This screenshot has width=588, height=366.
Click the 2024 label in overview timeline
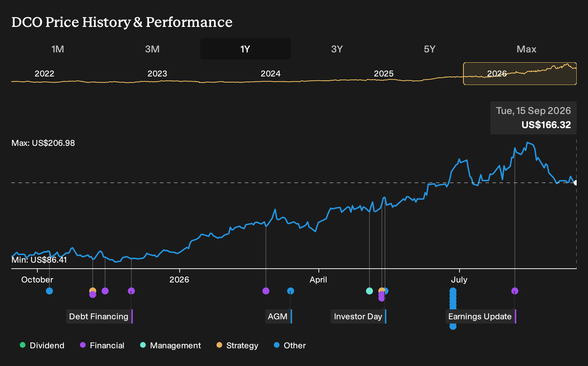[x=271, y=74]
